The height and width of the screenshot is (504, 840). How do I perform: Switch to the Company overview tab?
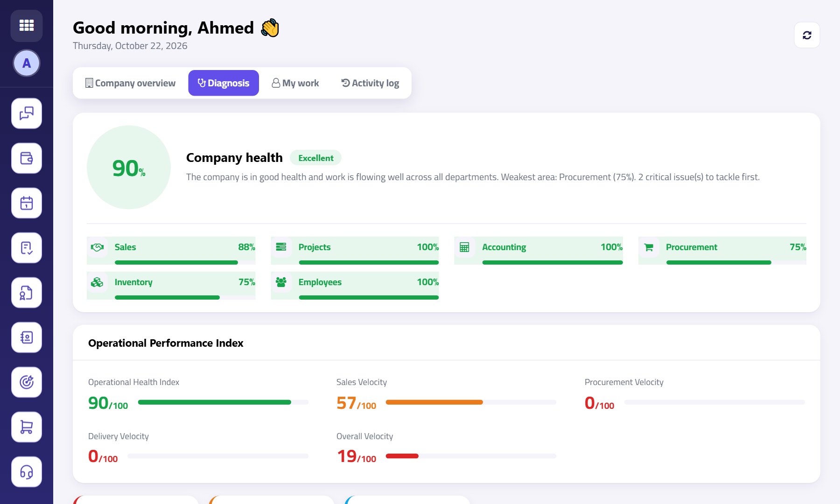point(130,83)
